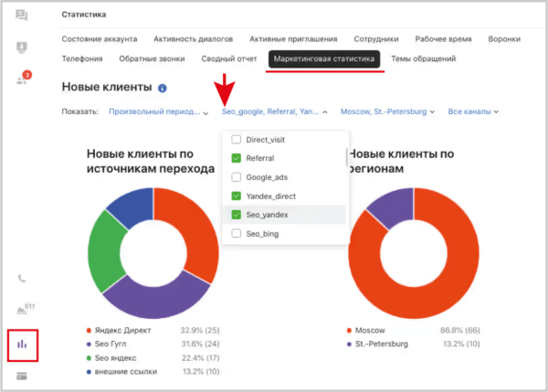Switch to the Воронки tab
The width and height of the screenshot is (548, 392).
(x=504, y=39)
